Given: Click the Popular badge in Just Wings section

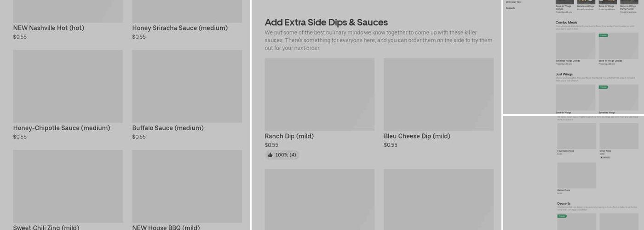Looking at the screenshot, I should 603,87.
